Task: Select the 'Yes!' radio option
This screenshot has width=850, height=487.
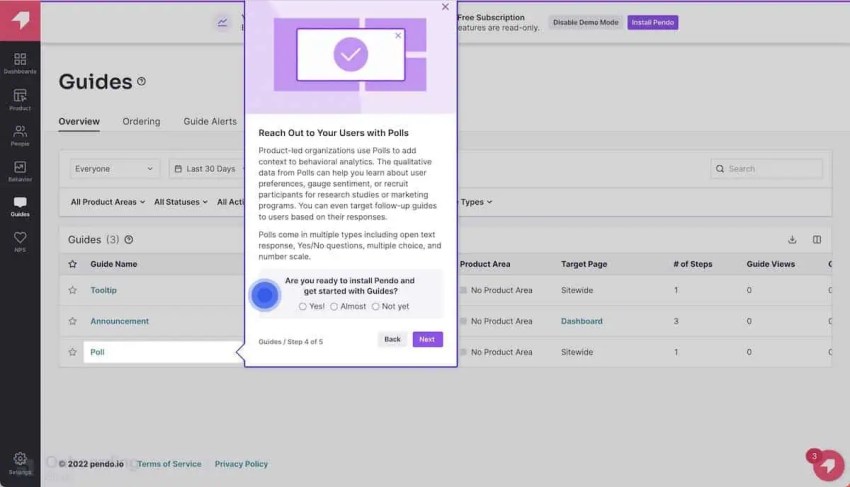Action: tap(303, 307)
